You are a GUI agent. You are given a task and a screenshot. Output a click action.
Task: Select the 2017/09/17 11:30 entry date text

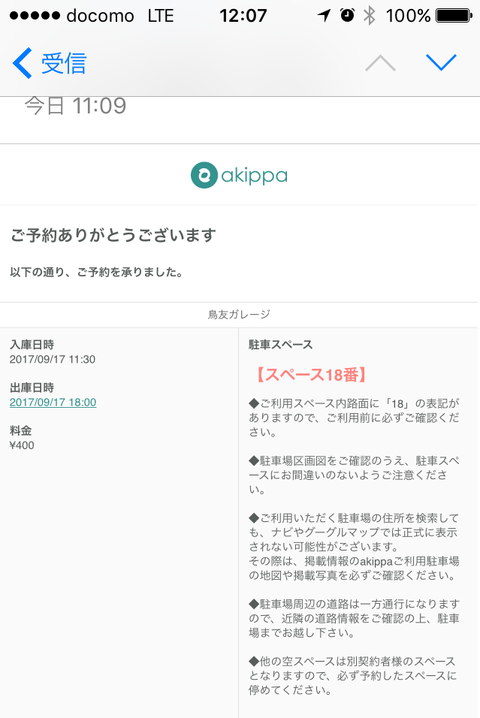point(52,359)
